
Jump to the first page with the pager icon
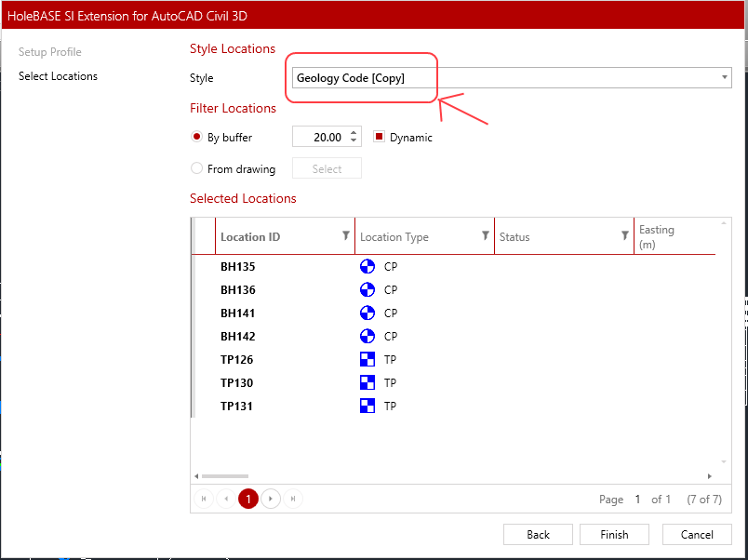click(204, 499)
